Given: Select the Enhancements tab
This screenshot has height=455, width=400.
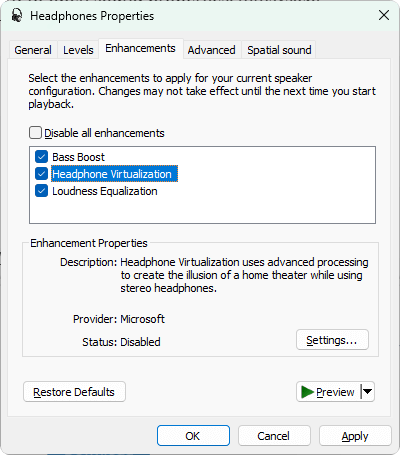Looking at the screenshot, I should click(140, 49).
